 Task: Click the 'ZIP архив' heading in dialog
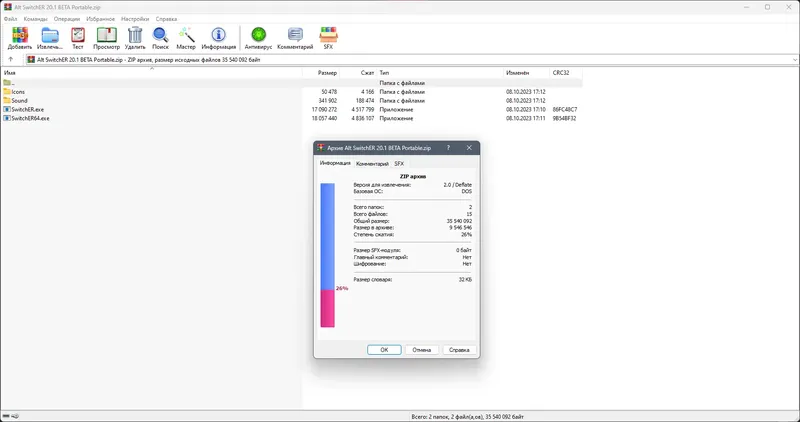coord(413,176)
